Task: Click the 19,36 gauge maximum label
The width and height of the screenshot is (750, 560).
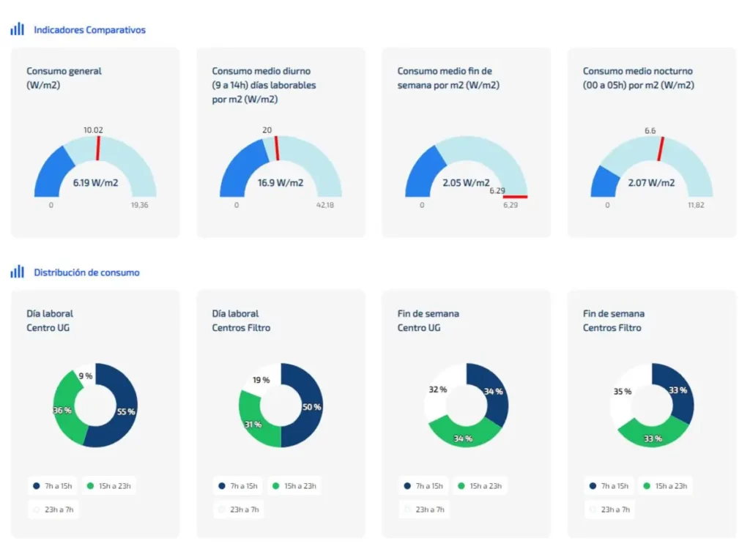Action: click(140, 205)
